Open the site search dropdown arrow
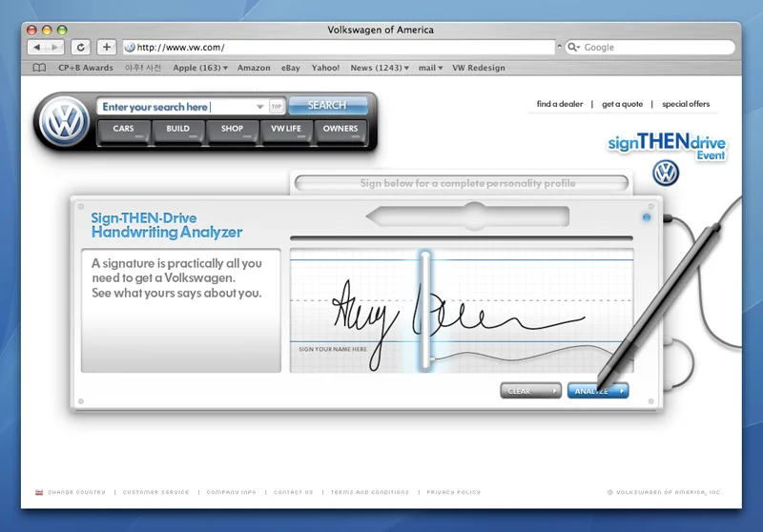This screenshot has height=532, width=763. pos(259,107)
